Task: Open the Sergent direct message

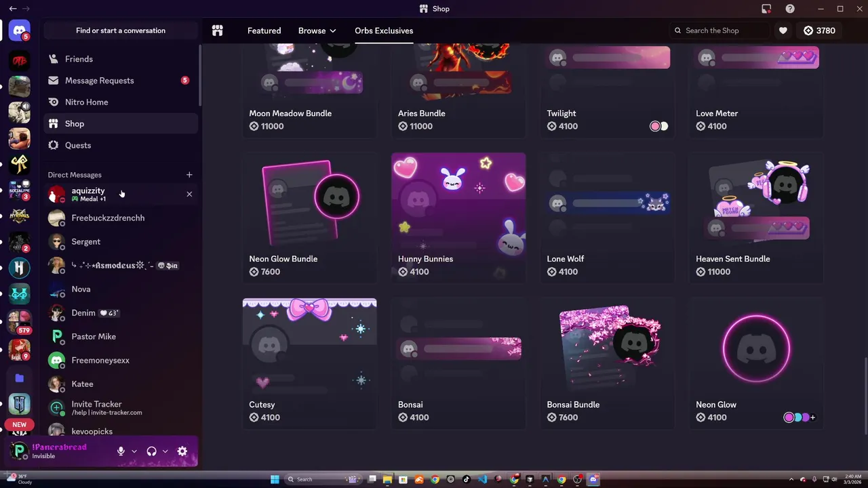Action: (x=121, y=242)
